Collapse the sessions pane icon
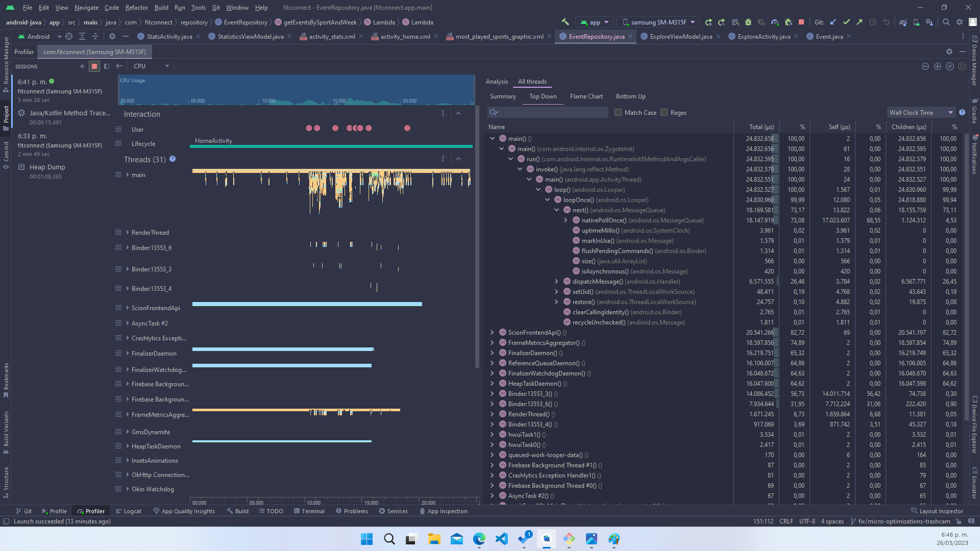This screenshot has width=980, height=551. coord(107,66)
